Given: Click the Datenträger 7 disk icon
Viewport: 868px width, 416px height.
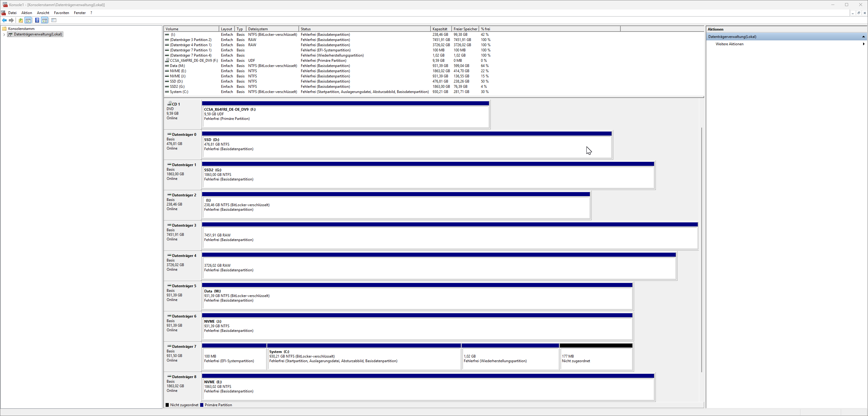Looking at the screenshot, I should click(169, 346).
